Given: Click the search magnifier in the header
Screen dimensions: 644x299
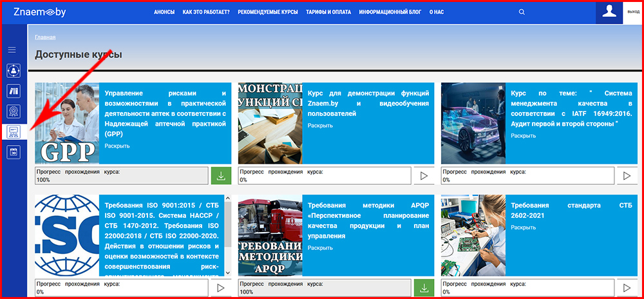Looking at the screenshot, I should [522, 12].
